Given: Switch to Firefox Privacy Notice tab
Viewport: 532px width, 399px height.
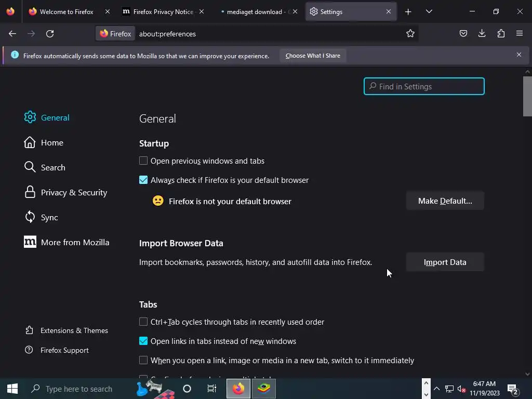Looking at the screenshot, I should tap(163, 11).
